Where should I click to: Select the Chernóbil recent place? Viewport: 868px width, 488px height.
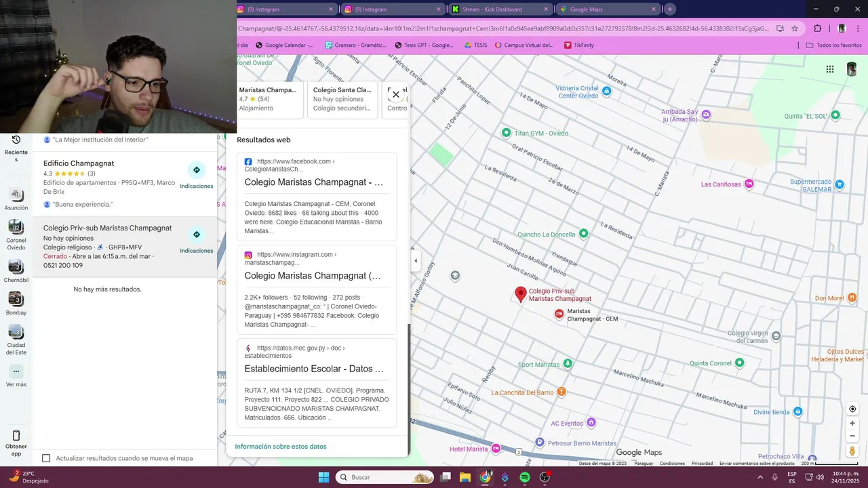[x=16, y=271]
